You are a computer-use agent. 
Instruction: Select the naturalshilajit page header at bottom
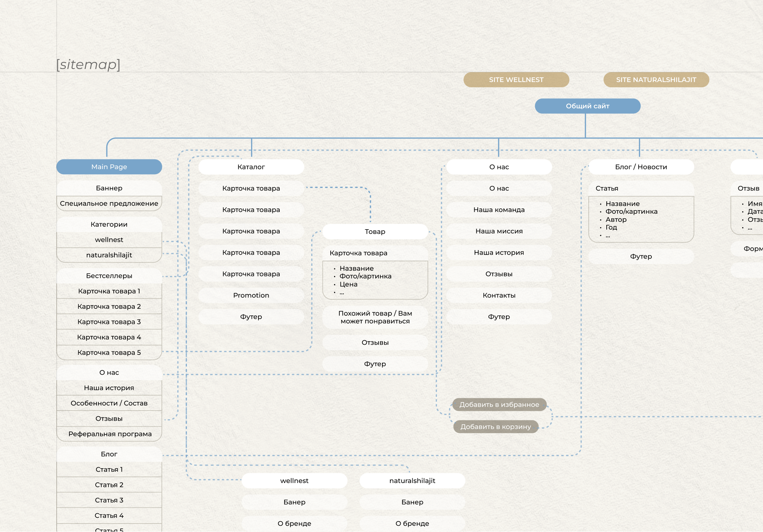coord(412,481)
